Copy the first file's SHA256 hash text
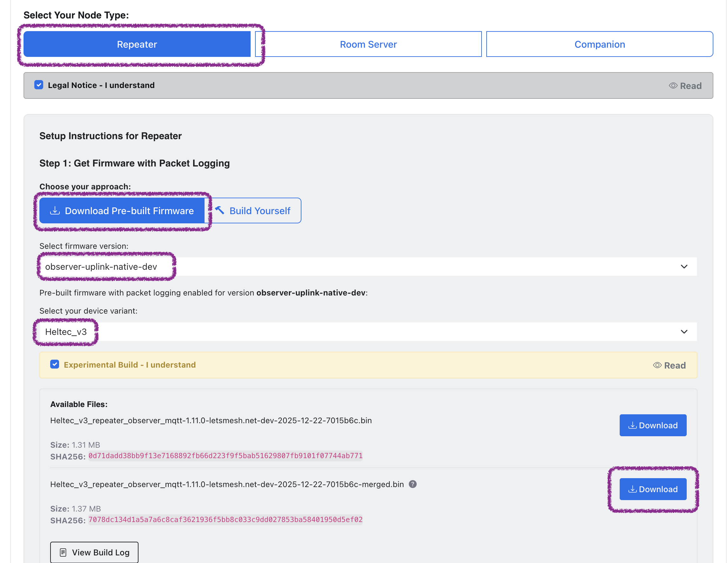The width and height of the screenshot is (728, 563). tap(225, 456)
